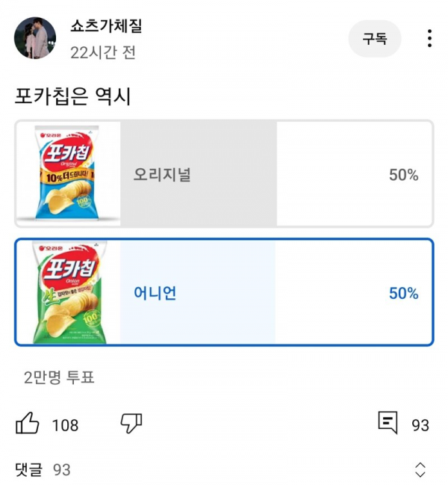
Task: Expand the 댓글 section with the chevron arrows
Action: 420,469
